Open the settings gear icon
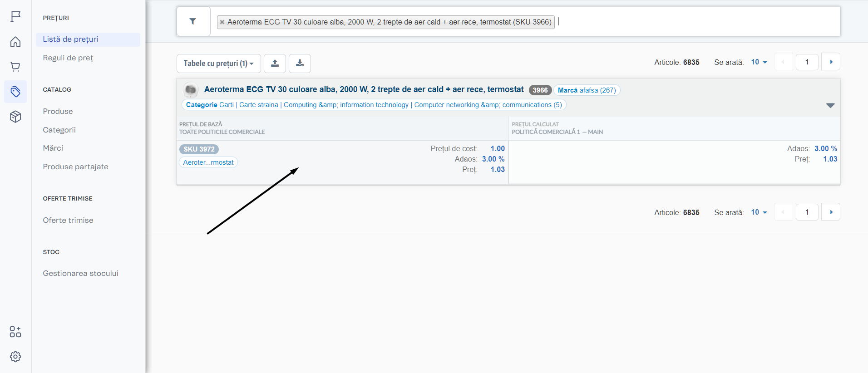This screenshot has width=868, height=373. coord(15,357)
